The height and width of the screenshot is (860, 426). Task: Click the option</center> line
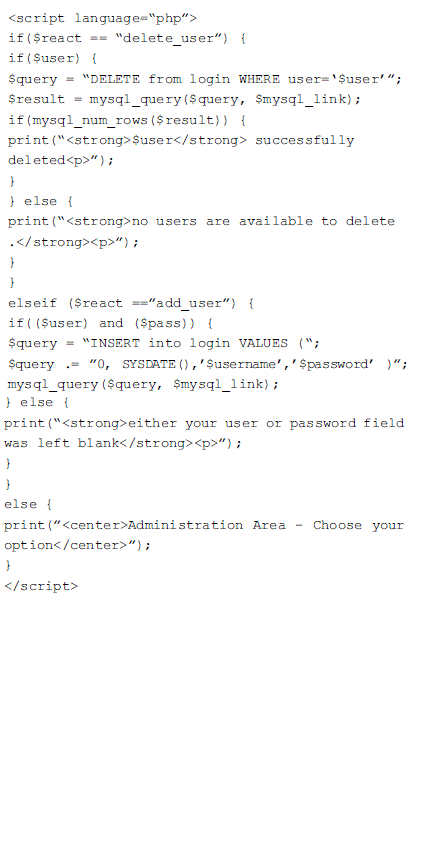77,546
